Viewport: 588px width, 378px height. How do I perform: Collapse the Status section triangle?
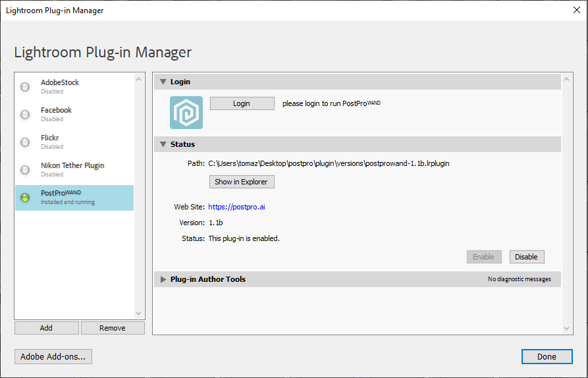(163, 144)
